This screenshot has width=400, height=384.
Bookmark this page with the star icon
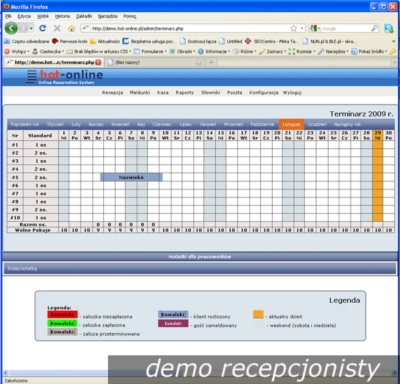coord(294,28)
